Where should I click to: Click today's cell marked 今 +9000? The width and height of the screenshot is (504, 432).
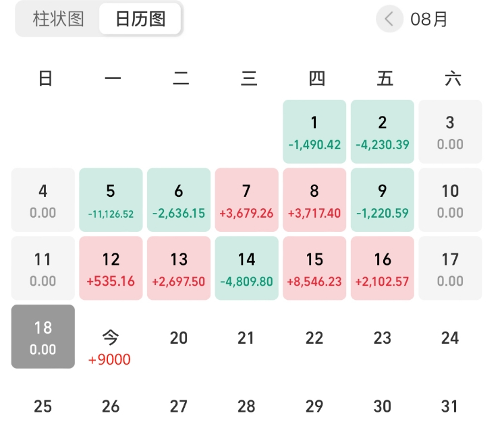tap(111, 348)
